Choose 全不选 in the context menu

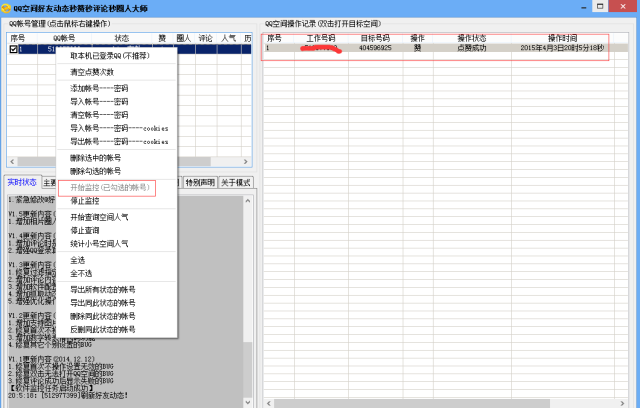point(81,273)
